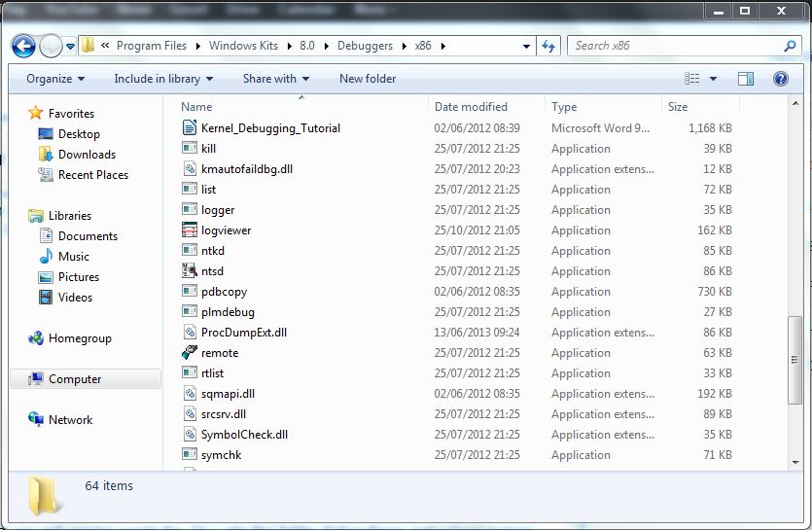Viewport: 812px width, 530px height.
Task: Refresh the x86 folder view
Action: point(548,46)
